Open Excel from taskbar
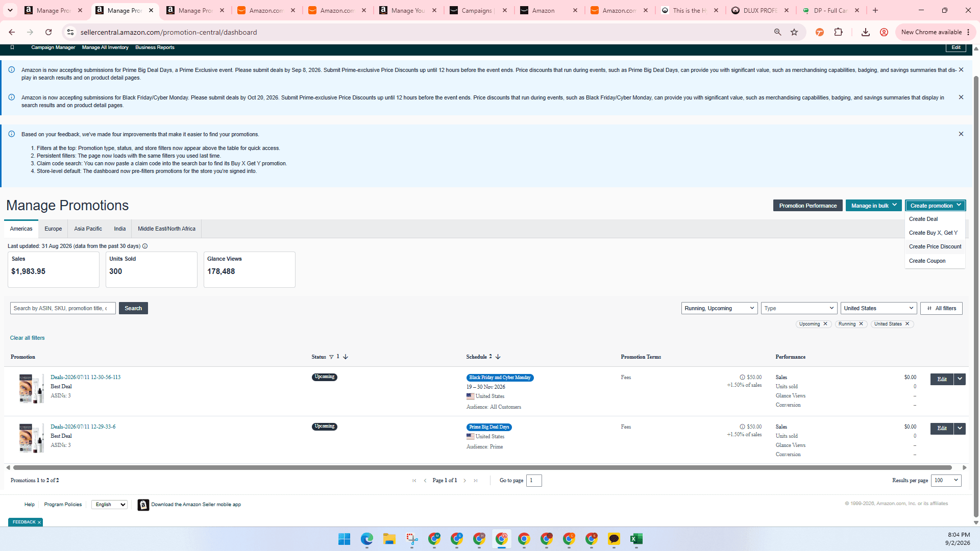Image resolution: width=980 pixels, height=551 pixels. click(x=636, y=539)
